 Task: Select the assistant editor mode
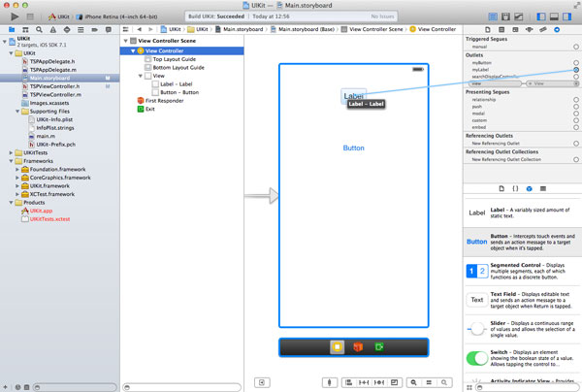pos(505,16)
